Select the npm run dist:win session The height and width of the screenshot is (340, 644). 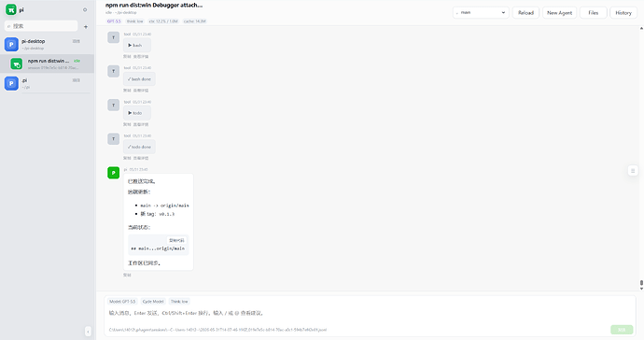coord(48,64)
